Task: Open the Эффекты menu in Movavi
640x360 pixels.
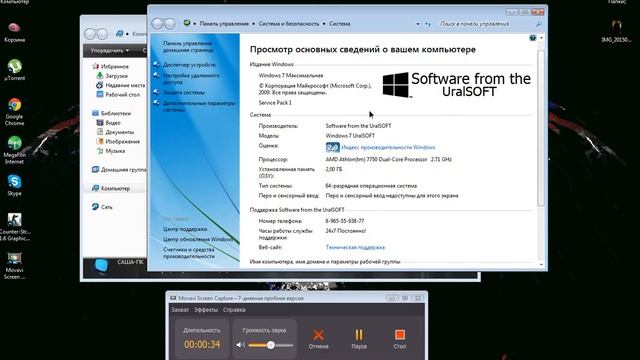Action: click(x=206, y=310)
